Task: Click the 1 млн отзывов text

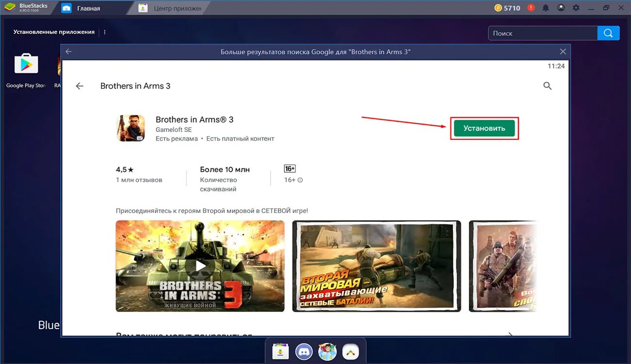Action: tap(139, 180)
